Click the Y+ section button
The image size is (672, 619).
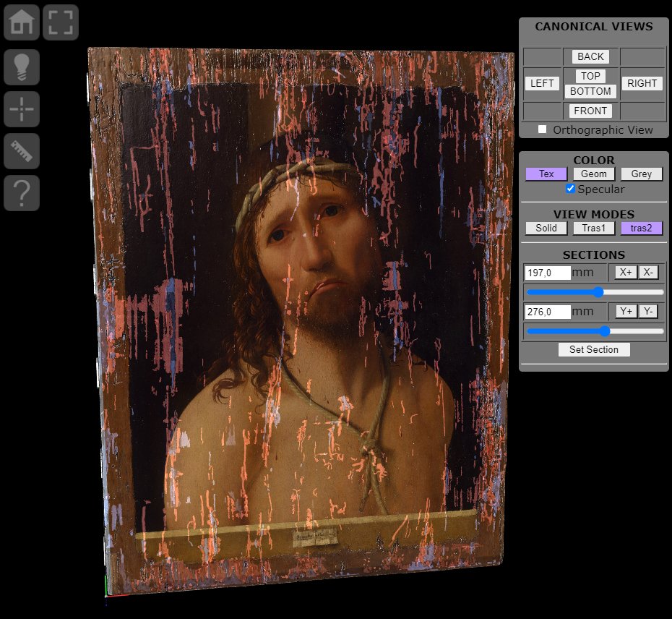coord(626,311)
